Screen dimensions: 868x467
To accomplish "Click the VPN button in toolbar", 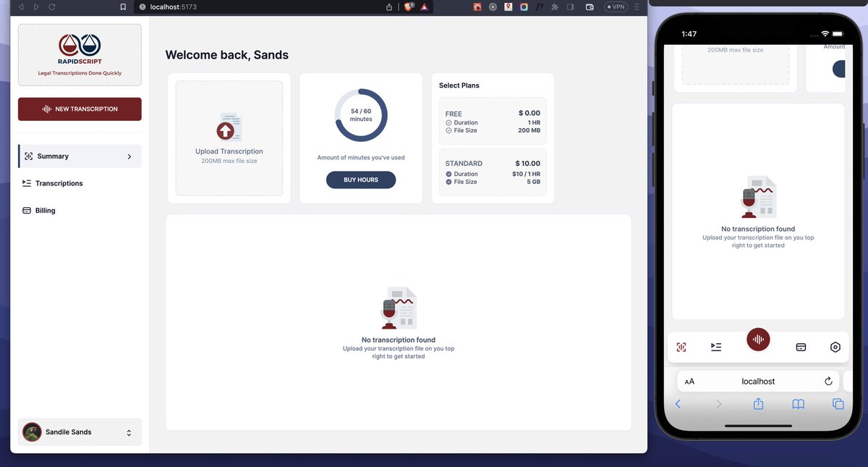I will [x=616, y=7].
